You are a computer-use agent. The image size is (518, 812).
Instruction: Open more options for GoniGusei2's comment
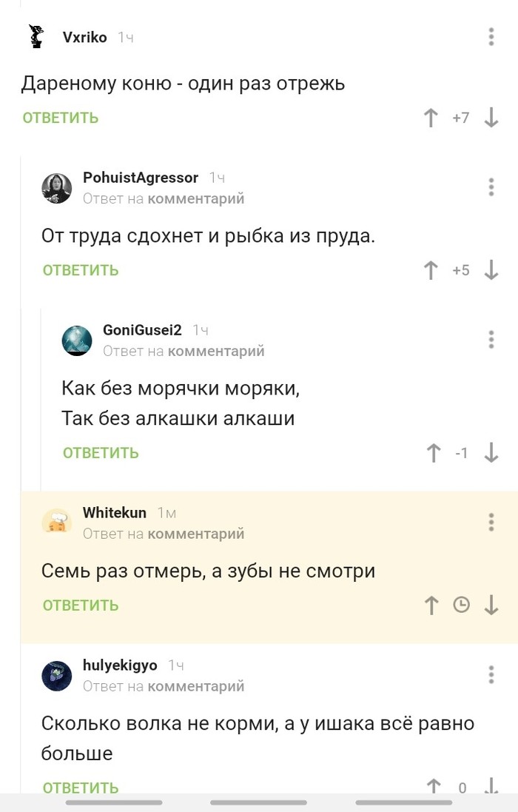(x=491, y=339)
